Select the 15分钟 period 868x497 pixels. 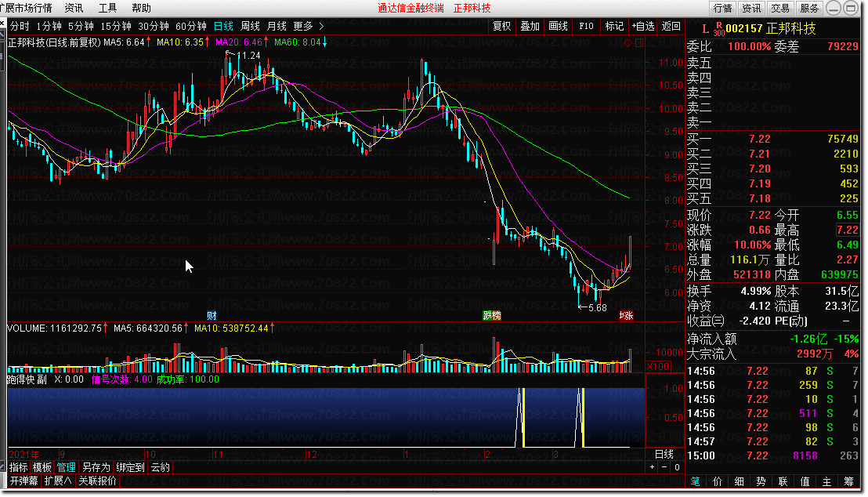click(116, 26)
